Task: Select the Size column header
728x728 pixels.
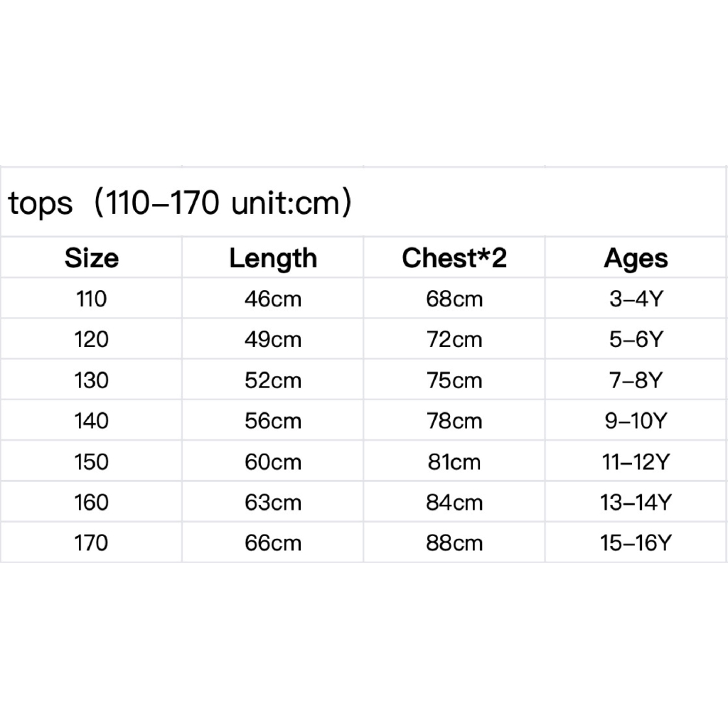Action: pos(92,258)
